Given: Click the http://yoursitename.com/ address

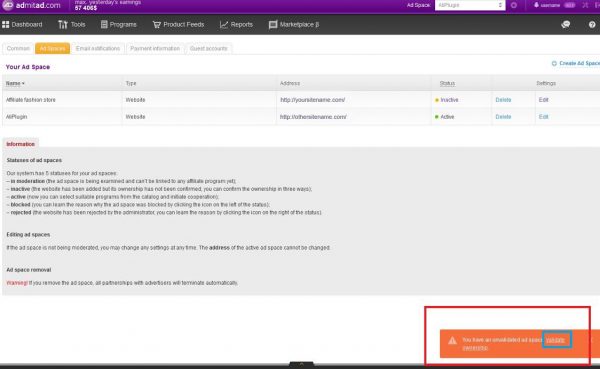Looking at the screenshot, I should tap(313, 100).
